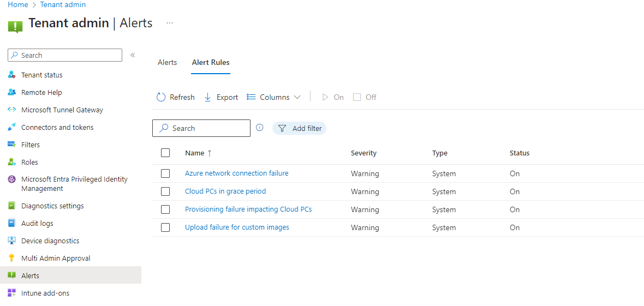The image size is (644, 306).
Task: Select the Alert Rules tab
Action: pos(211,62)
